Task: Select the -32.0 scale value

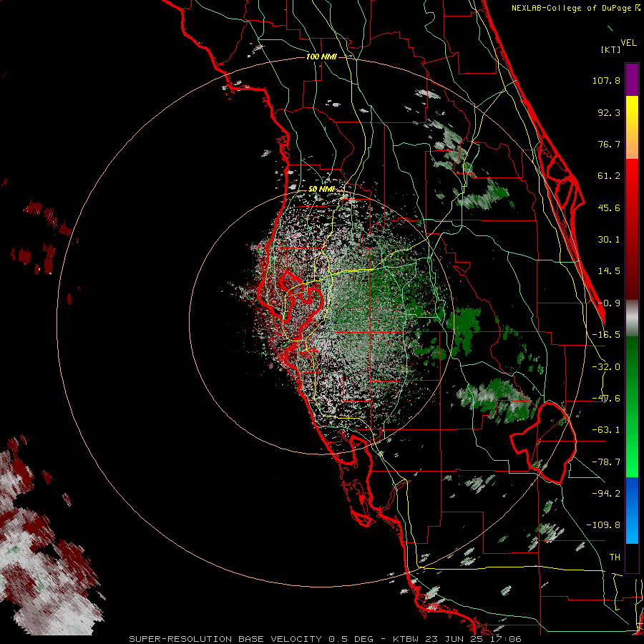Action: [606, 367]
